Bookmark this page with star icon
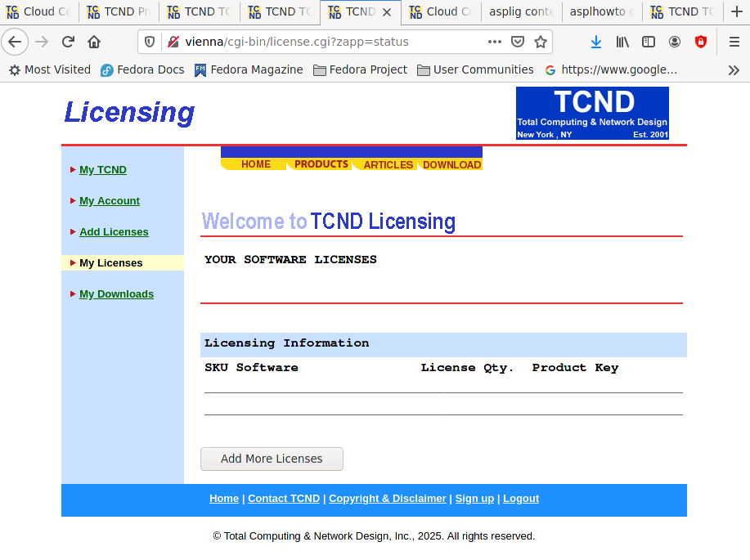The height and width of the screenshot is (560, 750). [541, 42]
